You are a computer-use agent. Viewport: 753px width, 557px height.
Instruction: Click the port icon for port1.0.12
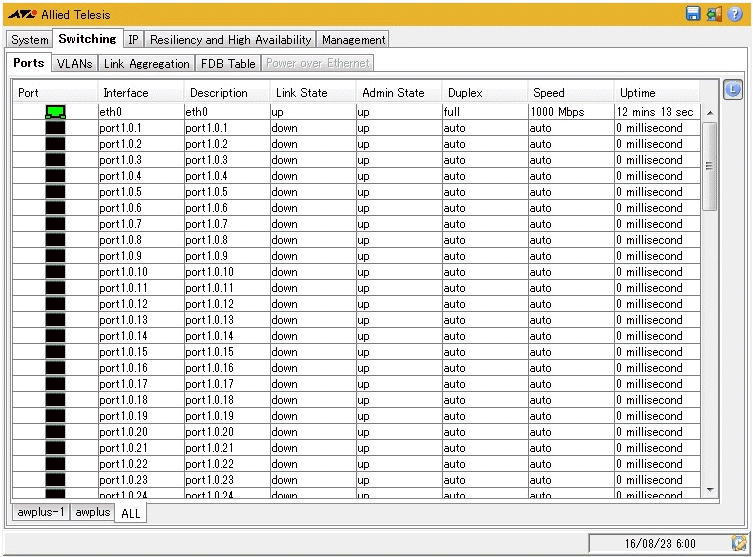coord(55,304)
